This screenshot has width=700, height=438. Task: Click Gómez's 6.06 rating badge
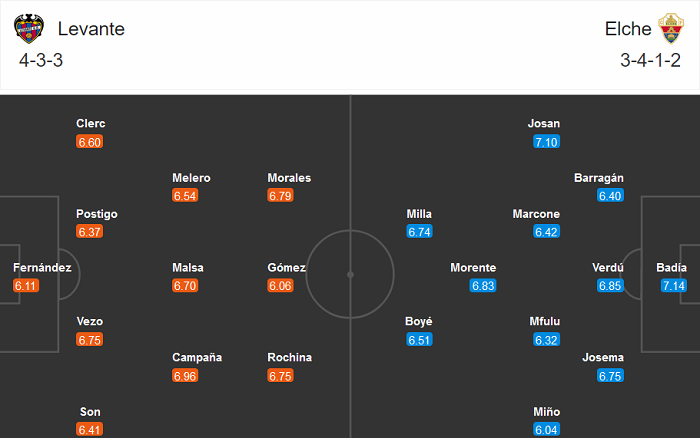click(x=281, y=286)
